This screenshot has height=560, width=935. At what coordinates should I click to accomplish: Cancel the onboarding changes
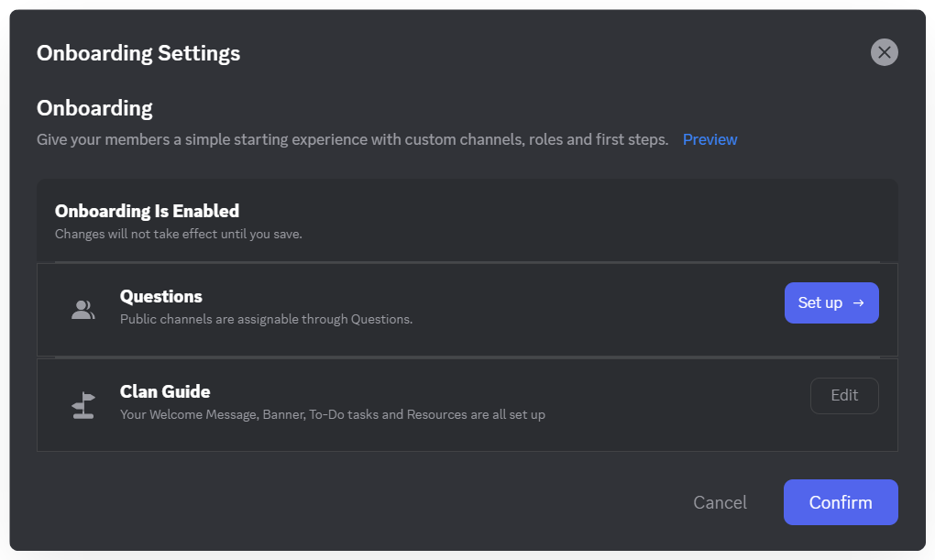720,502
